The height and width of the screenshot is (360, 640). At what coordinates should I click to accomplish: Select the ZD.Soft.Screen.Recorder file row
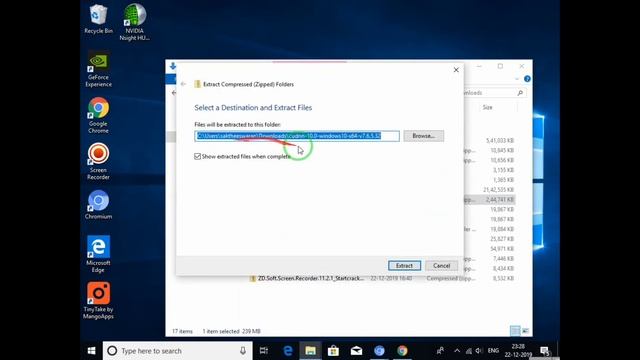tap(382, 278)
